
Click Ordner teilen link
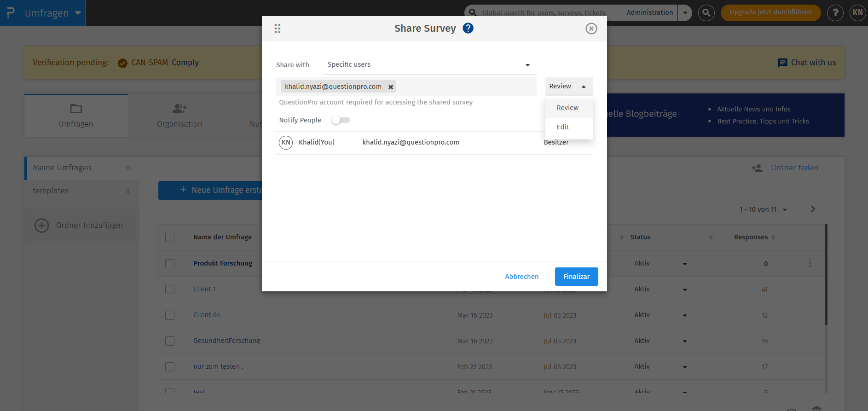pos(795,168)
